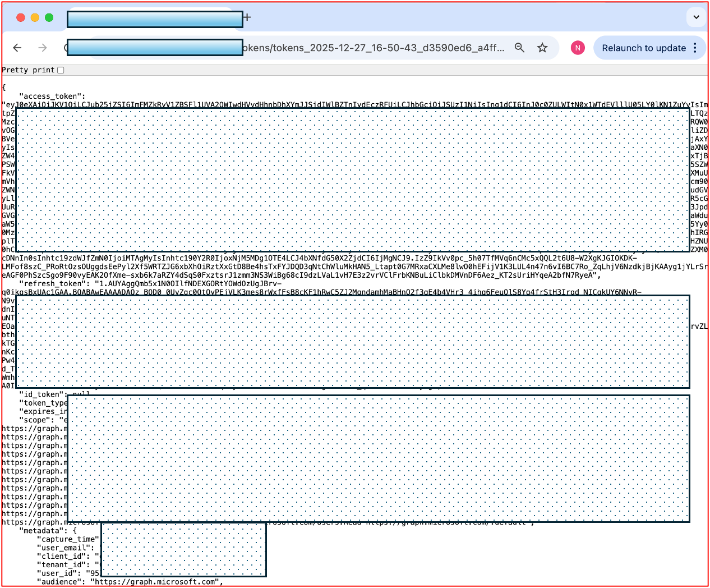Go back to the previous page

17,48
